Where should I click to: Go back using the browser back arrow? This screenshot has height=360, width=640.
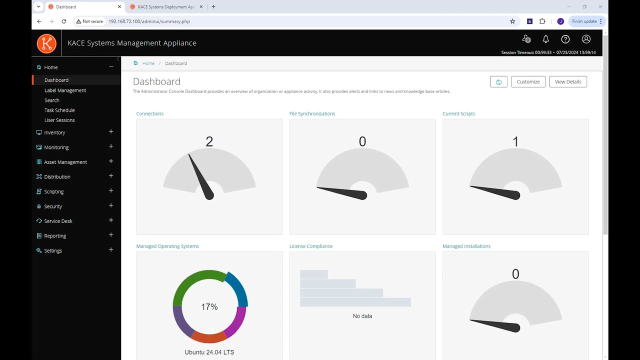[x=39, y=21]
